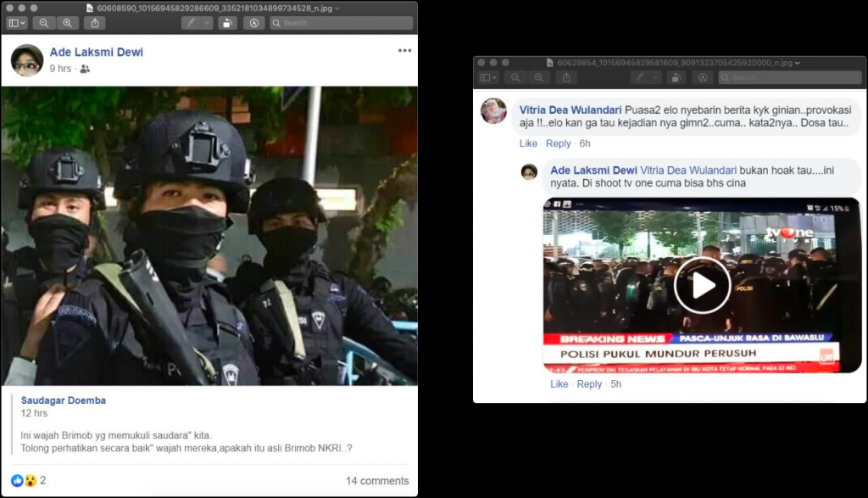The width and height of the screenshot is (868, 498).
Task: Select the highlight pen in 60608590 window
Action: (x=192, y=23)
